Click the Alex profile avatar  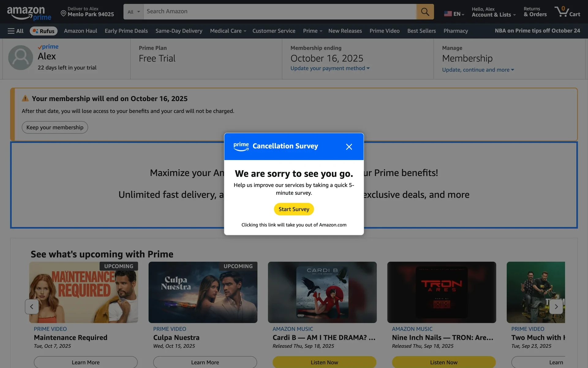(x=21, y=58)
